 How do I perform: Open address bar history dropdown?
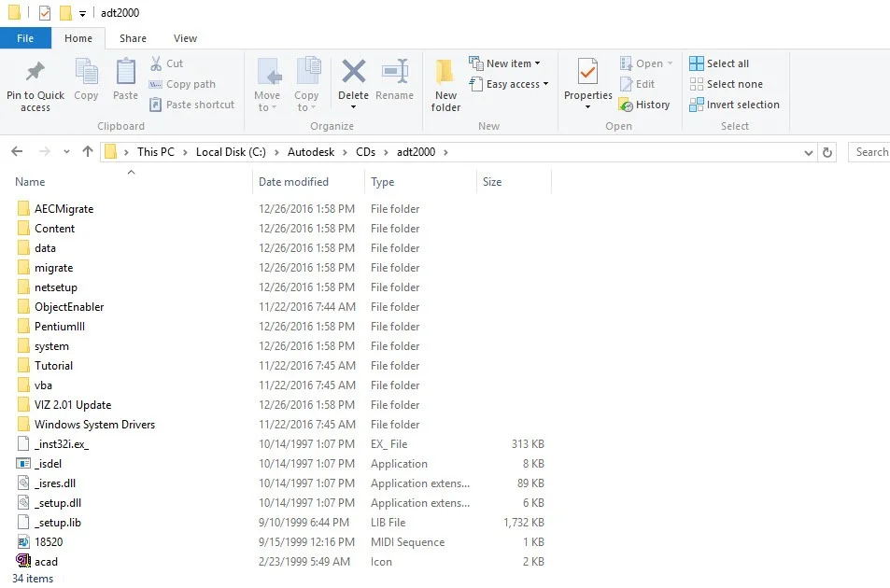pos(808,152)
